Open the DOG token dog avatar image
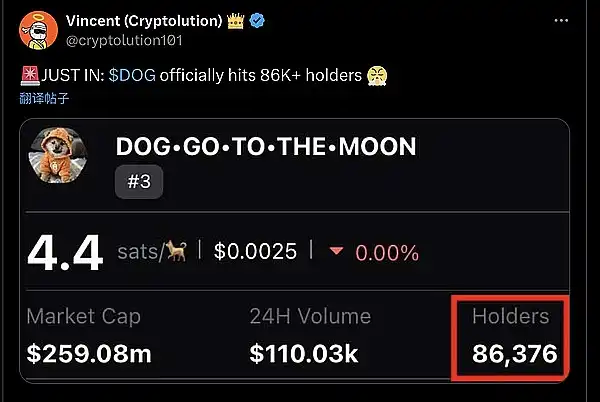The height and width of the screenshot is (402, 600). (66, 158)
